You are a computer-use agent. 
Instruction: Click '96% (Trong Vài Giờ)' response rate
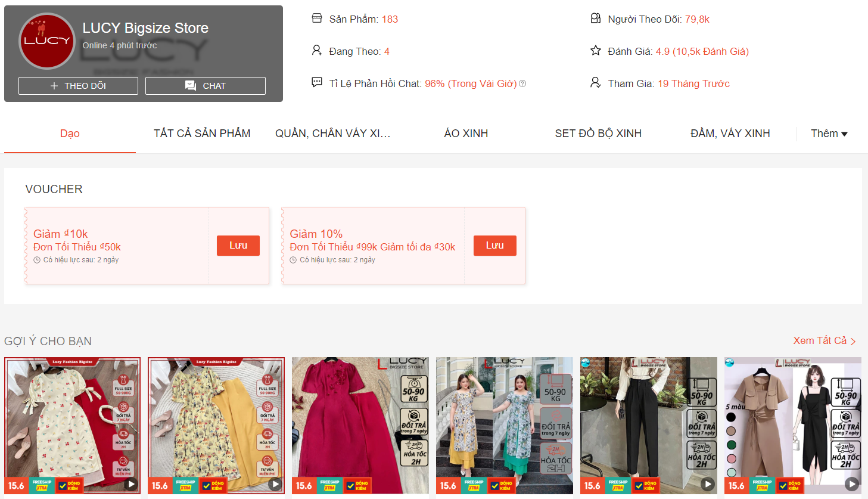pyautogui.click(x=471, y=83)
